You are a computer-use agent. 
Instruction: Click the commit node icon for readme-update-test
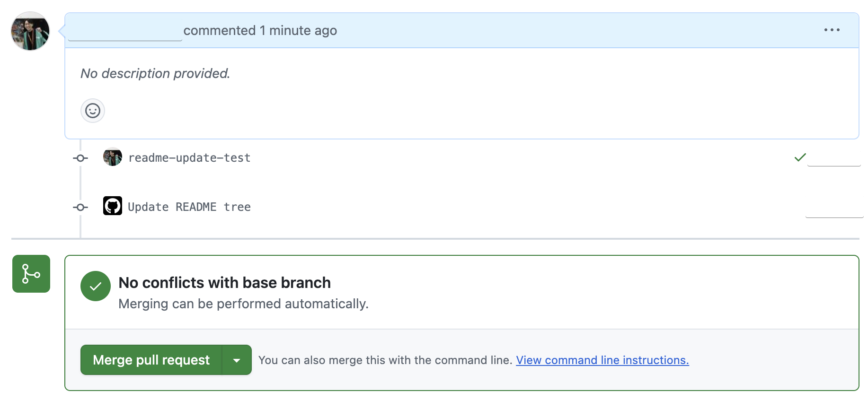[80, 158]
